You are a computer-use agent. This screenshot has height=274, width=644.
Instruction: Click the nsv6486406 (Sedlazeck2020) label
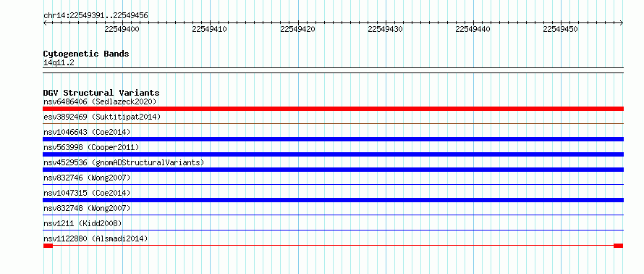[100, 101]
